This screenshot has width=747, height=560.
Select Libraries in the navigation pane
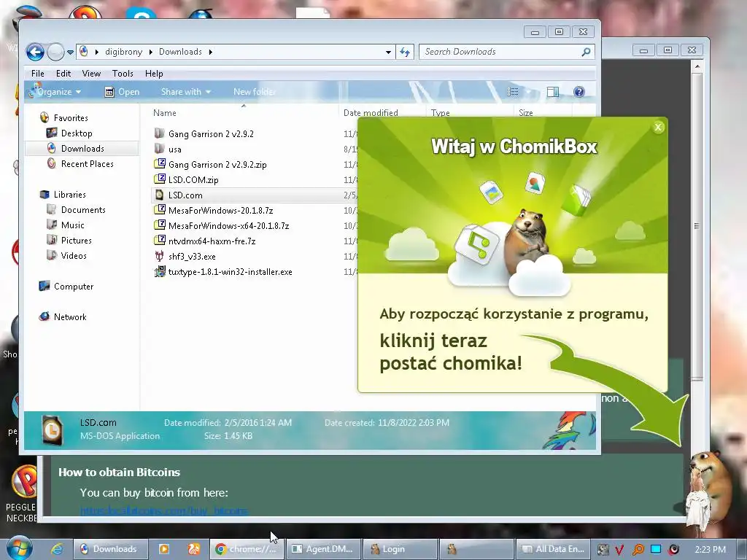coord(69,194)
